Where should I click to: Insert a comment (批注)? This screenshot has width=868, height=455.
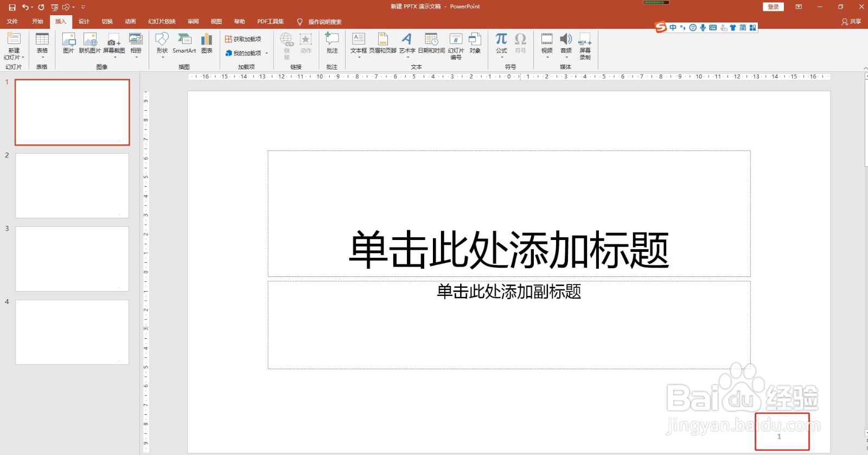tap(332, 43)
